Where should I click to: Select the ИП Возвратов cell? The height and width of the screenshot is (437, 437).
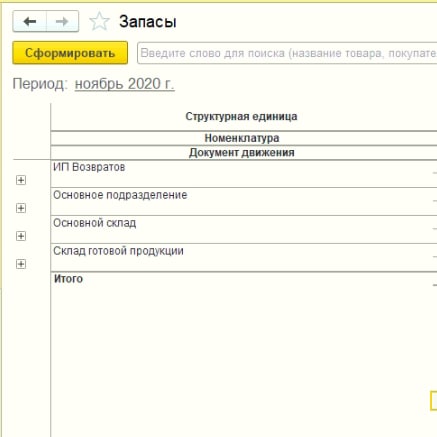point(244,174)
